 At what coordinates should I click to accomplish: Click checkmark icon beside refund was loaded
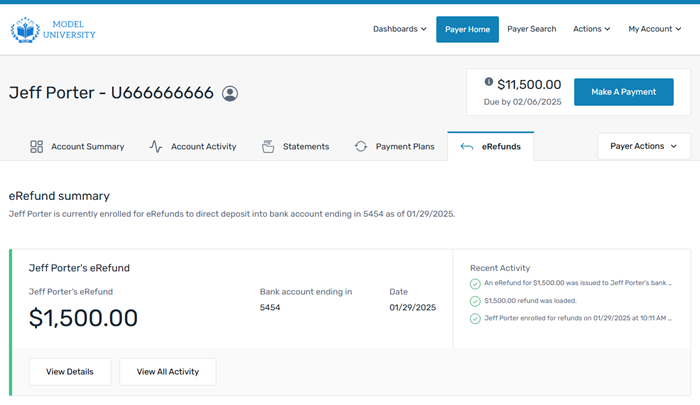tap(475, 301)
